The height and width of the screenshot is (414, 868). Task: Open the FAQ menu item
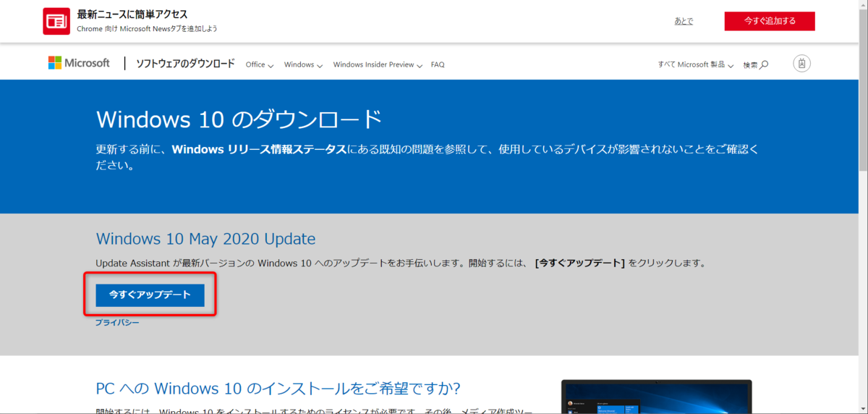pyautogui.click(x=438, y=64)
